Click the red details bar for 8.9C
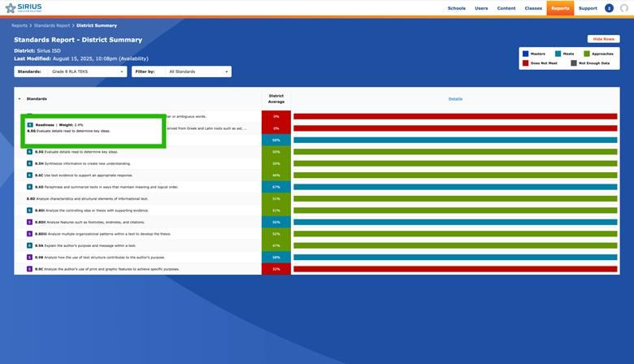The height and width of the screenshot is (364, 634). (x=455, y=269)
